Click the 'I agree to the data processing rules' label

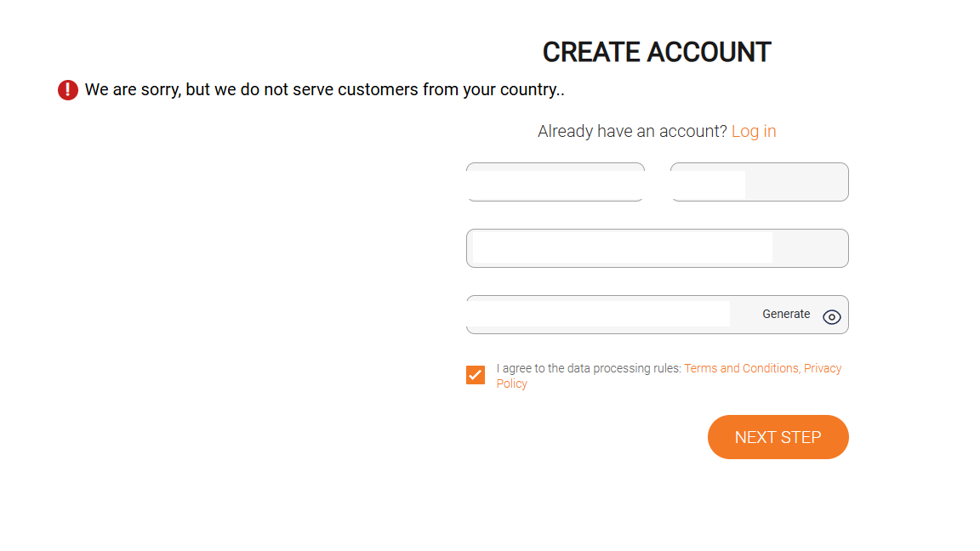click(x=589, y=368)
